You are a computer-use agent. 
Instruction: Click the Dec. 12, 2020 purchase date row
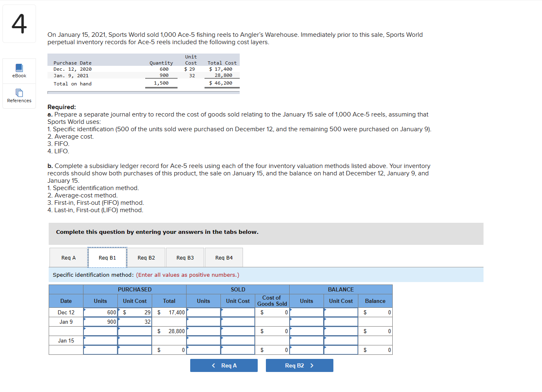(143, 69)
